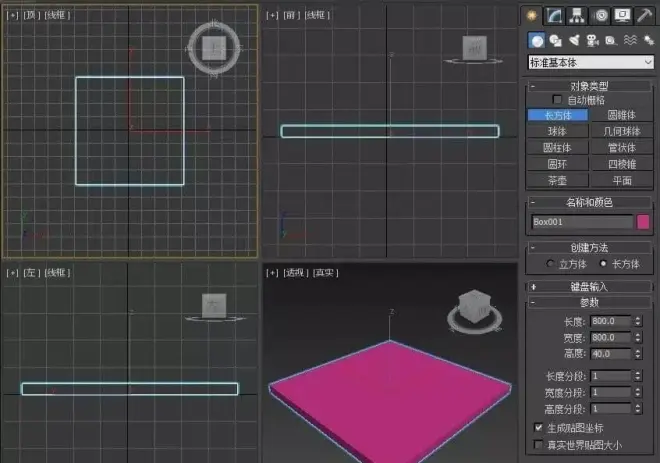Click the 圆环 torus button
The width and height of the screenshot is (660, 463).
(558, 164)
